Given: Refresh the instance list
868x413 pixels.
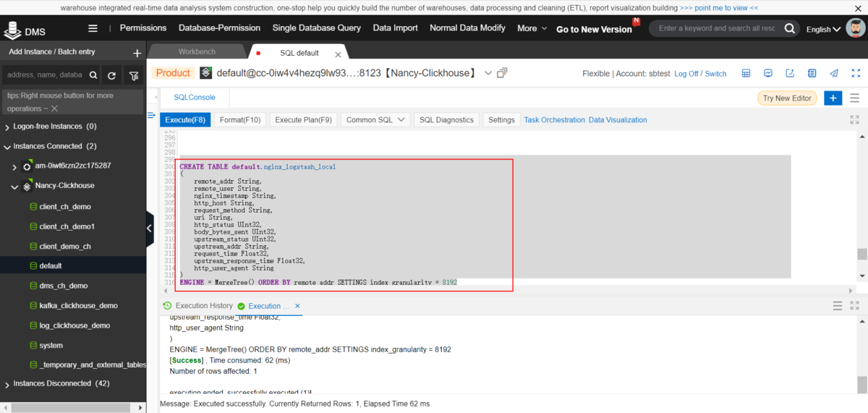Looking at the screenshot, I should coord(112,75).
